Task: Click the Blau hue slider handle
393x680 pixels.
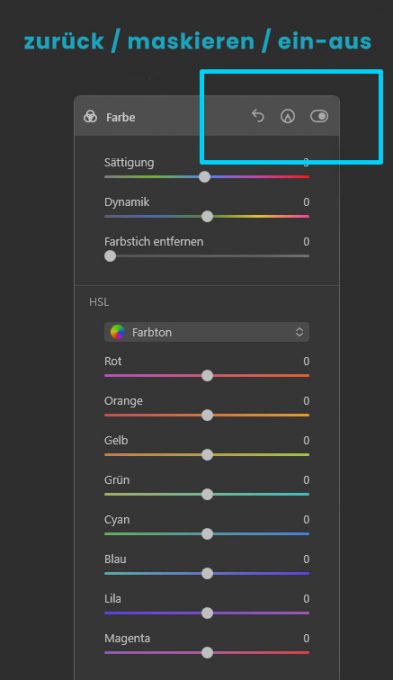Action: (207, 573)
